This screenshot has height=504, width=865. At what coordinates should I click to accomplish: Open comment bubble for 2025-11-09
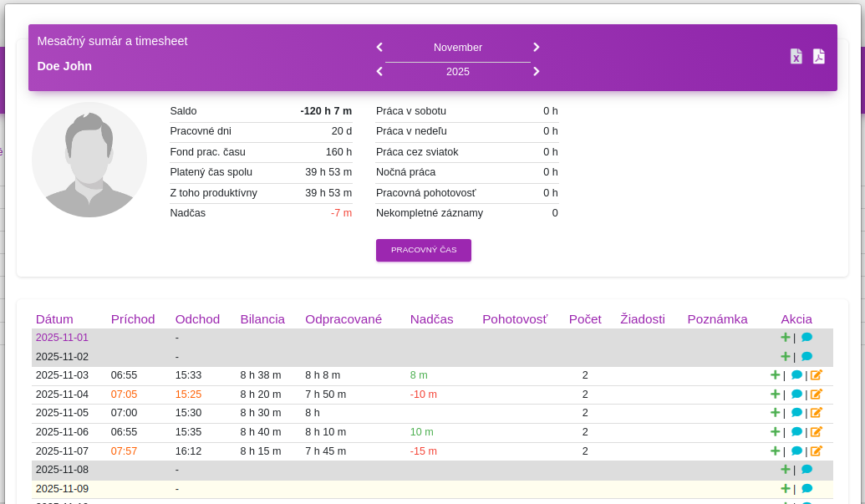(x=806, y=489)
